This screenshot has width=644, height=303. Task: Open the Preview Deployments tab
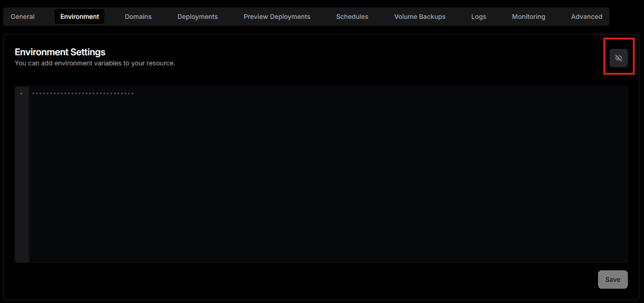click(x=277, y=17)
